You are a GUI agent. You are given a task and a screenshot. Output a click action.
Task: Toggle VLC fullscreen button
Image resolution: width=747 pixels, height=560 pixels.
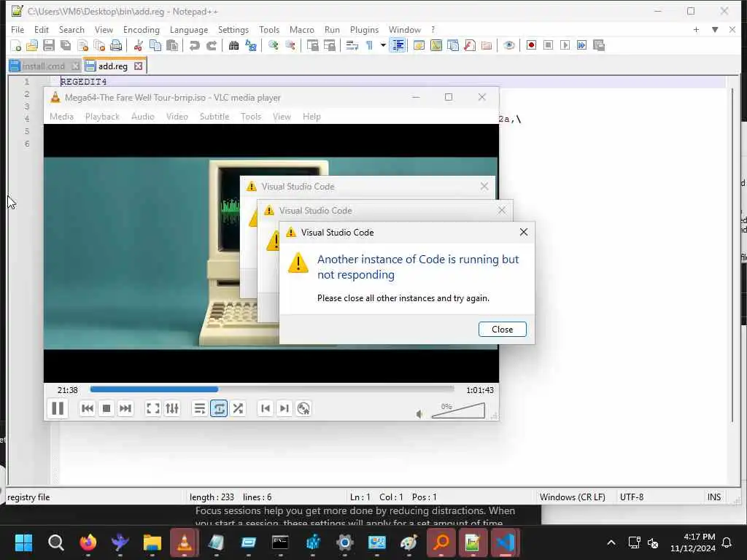[x=153, y=408]
